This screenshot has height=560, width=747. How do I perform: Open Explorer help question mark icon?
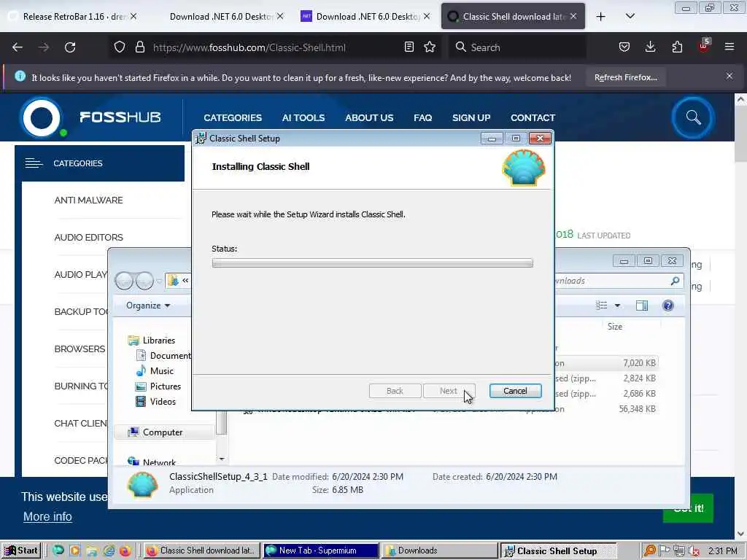[668, 306]
